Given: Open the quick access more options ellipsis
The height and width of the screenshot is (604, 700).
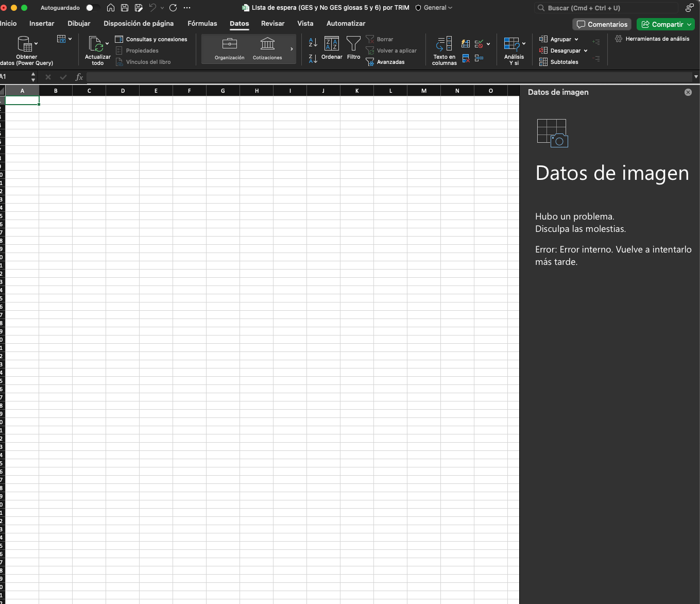Looking at the screenshot, I should [x=187, y=8].
